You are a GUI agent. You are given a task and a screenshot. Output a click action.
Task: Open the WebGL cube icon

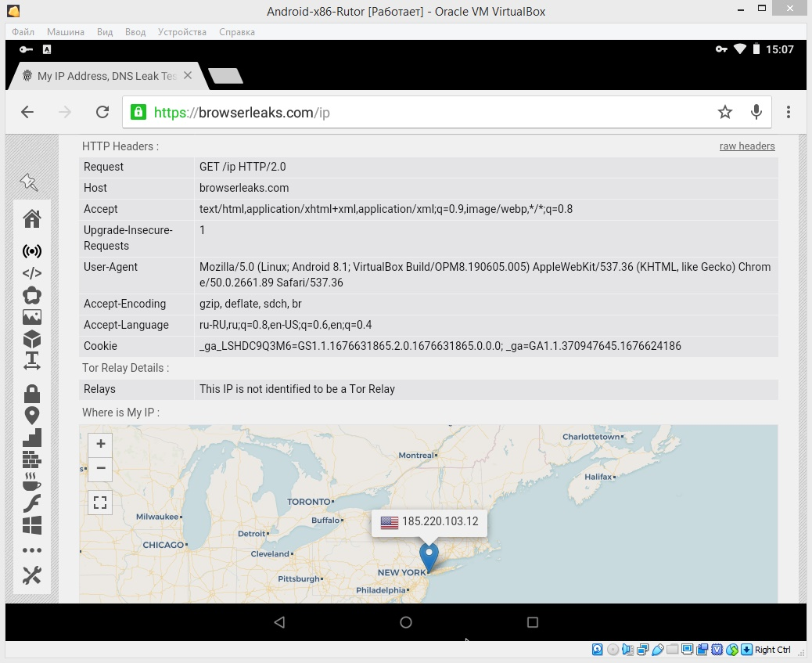point(31,339)
